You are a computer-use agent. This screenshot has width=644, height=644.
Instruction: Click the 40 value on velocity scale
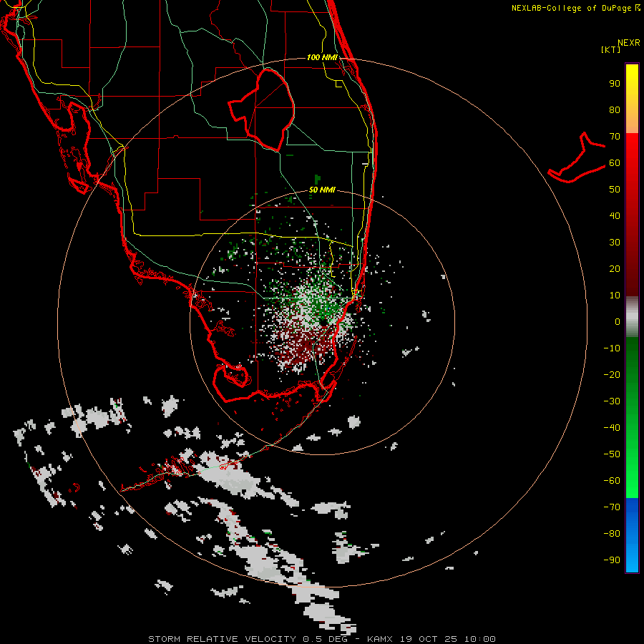(615, 216)
